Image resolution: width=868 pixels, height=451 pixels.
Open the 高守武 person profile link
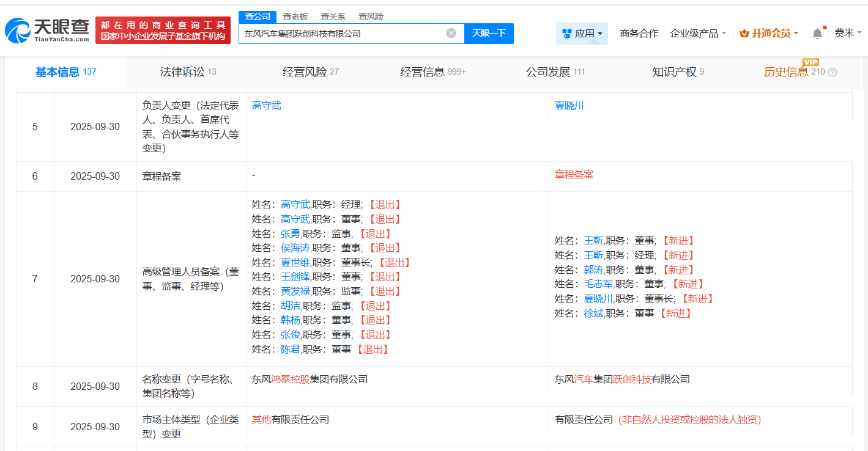[266, 105]
